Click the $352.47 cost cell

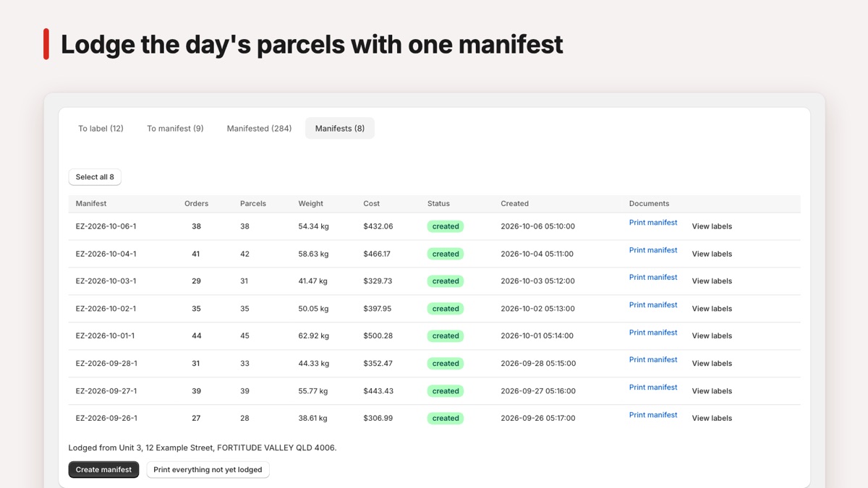click(378, 364)
